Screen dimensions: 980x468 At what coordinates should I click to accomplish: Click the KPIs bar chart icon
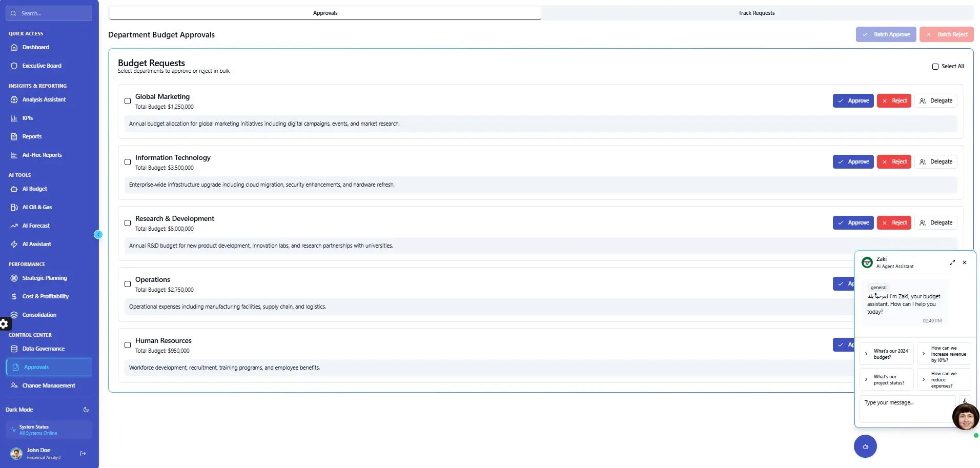14,118
